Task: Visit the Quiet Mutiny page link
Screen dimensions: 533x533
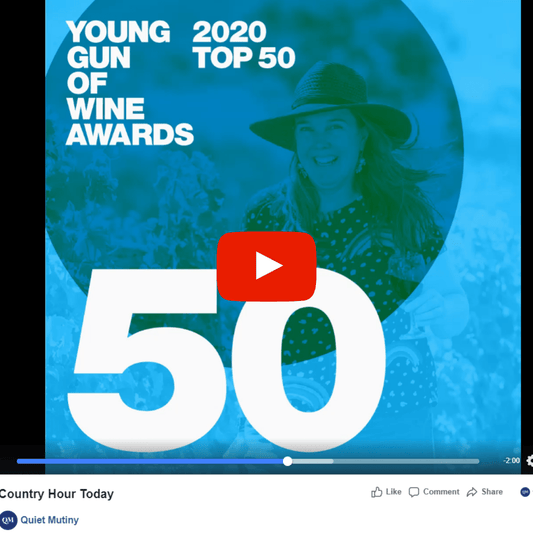Action: 50,520
